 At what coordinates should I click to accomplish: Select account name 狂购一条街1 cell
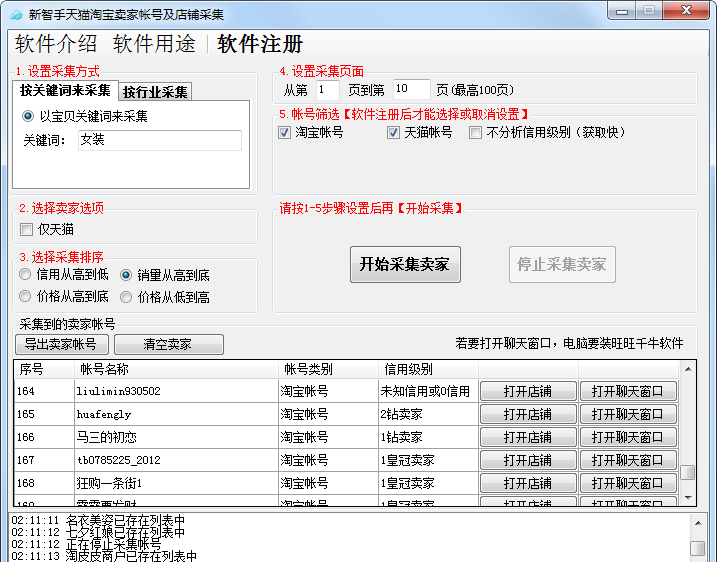coord(176,483)
